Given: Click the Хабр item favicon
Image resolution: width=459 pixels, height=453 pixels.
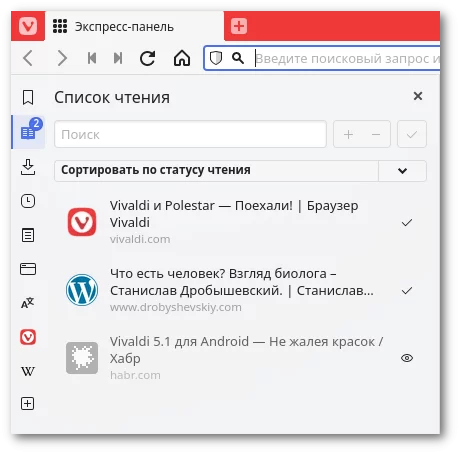Looking at the screenshot, I should coord(82,358).
